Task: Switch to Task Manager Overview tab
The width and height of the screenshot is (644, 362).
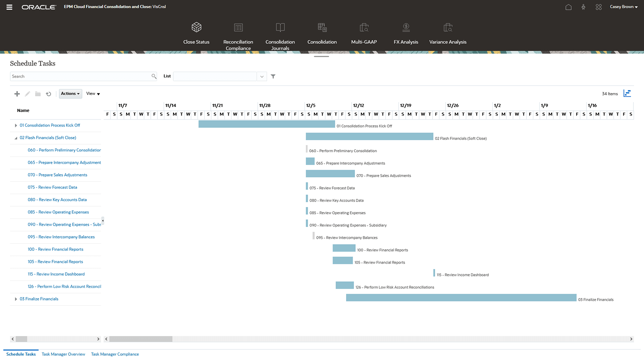Action: (63, 354)
